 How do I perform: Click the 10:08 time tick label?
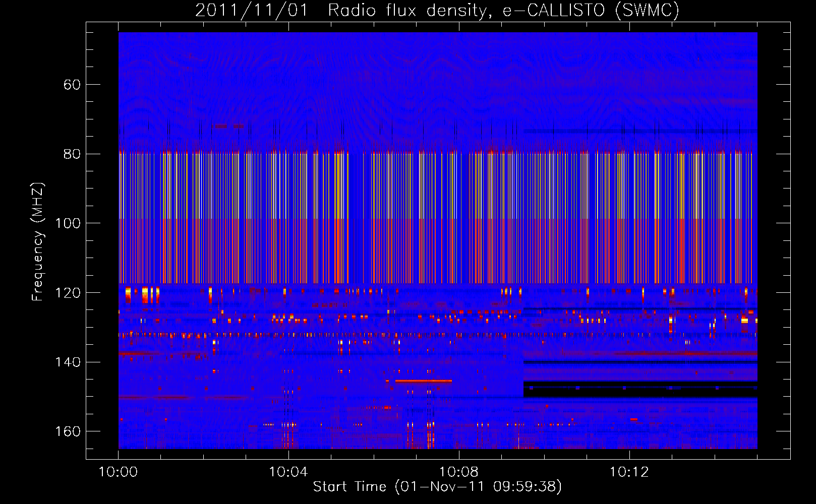click(459, 472)
